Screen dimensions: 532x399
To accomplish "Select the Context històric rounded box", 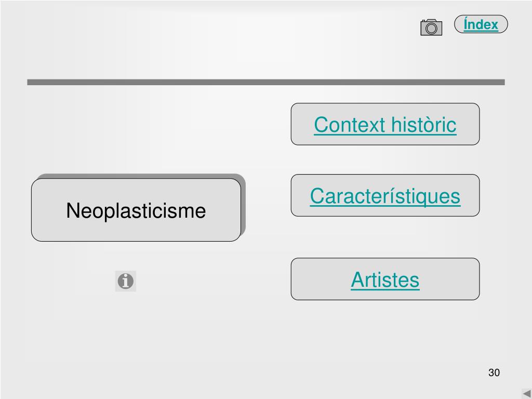I will [385, 124].
